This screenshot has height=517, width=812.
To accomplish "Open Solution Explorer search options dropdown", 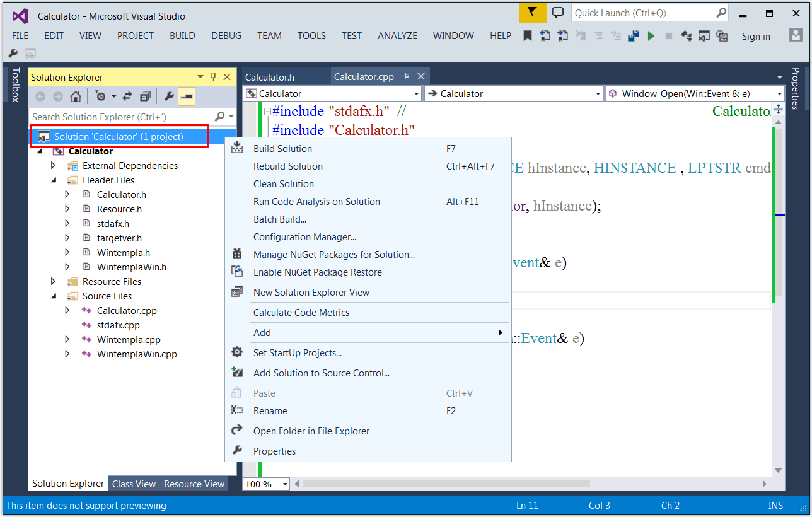I will click(x=231, y=117).
